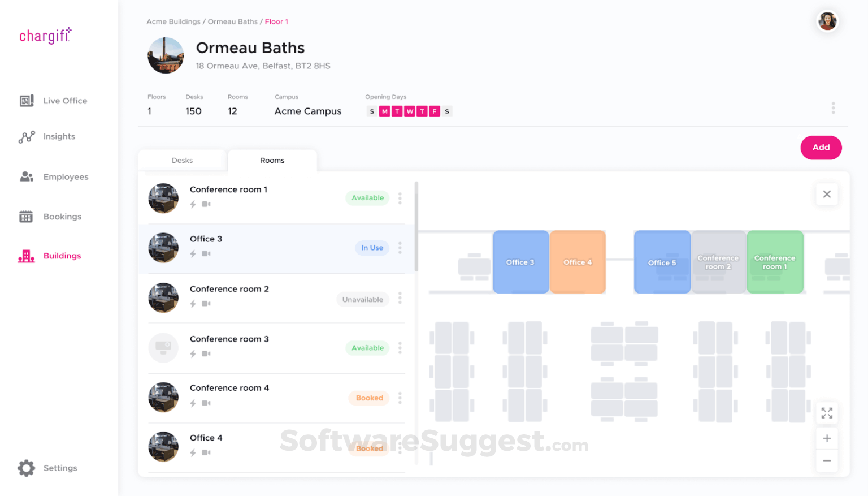Screen dimensions: 868x496
Task: Select the Rooms tab
Action: coord(272,161)
